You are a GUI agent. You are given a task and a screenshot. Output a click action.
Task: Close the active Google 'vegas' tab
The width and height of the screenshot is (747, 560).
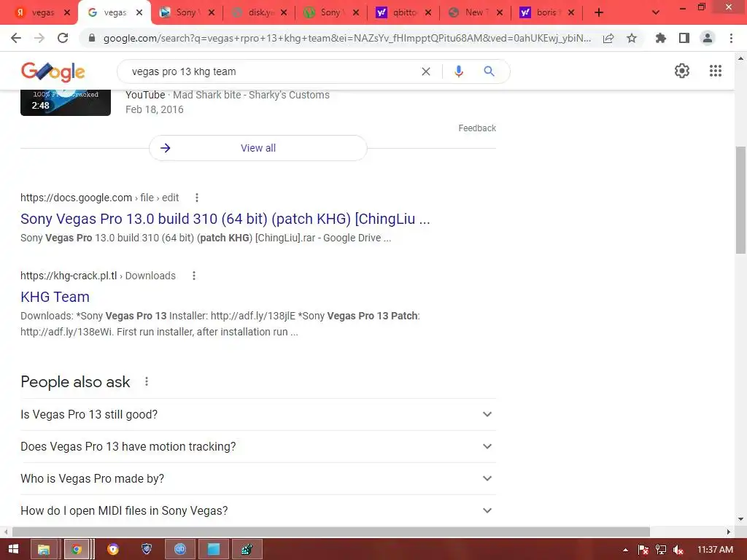tap(139, 12)
